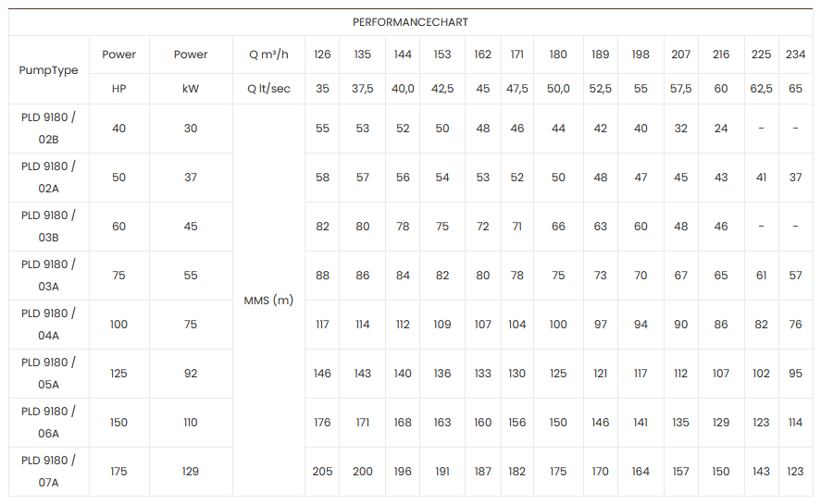The image size is (821, 504).
Task: Click the 47,5 lt/sec cell
Action: [x=517, y=89]
